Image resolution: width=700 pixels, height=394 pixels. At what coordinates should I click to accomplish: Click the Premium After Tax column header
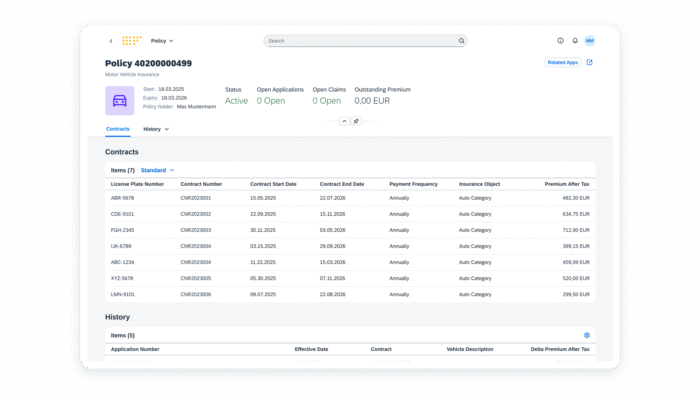tap(567, 184)
